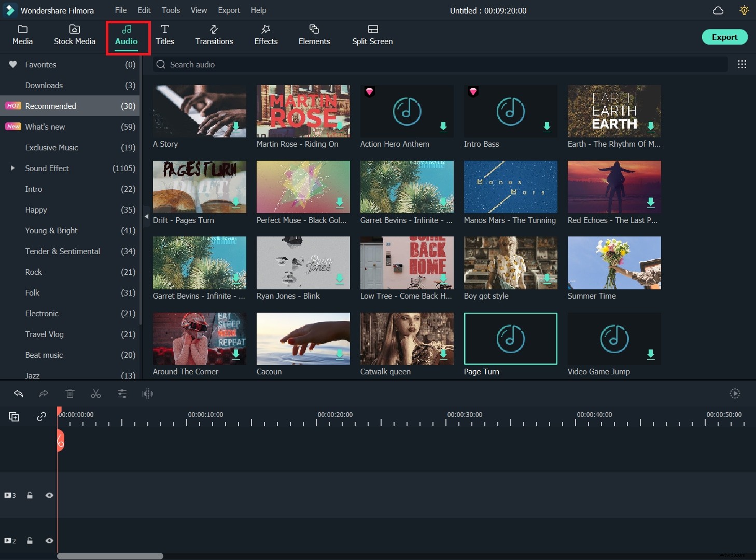Screen dimensions: 756x560
Task: Click the green Export button
Action: click(724, 37)
